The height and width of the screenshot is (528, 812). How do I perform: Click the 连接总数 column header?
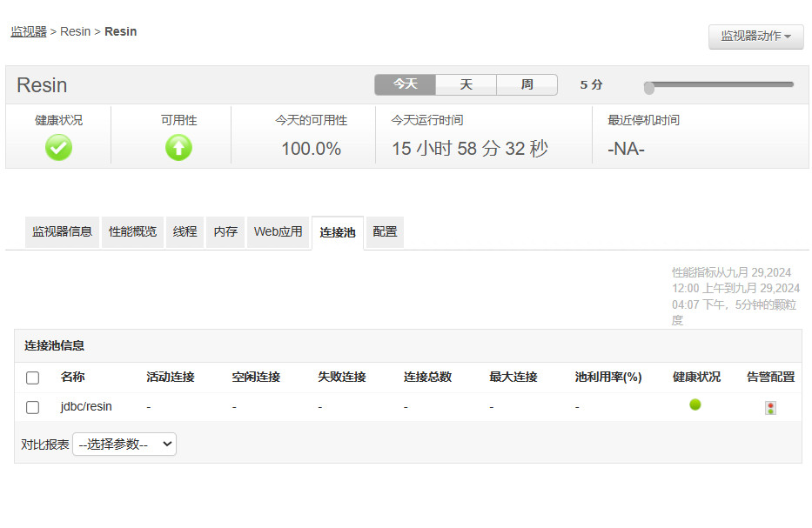[x=427, y=377]
